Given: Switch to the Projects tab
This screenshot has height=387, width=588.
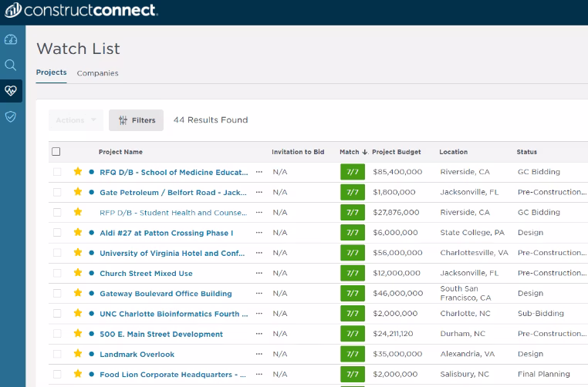Looking at the screenshot, I should click(52, 72).
